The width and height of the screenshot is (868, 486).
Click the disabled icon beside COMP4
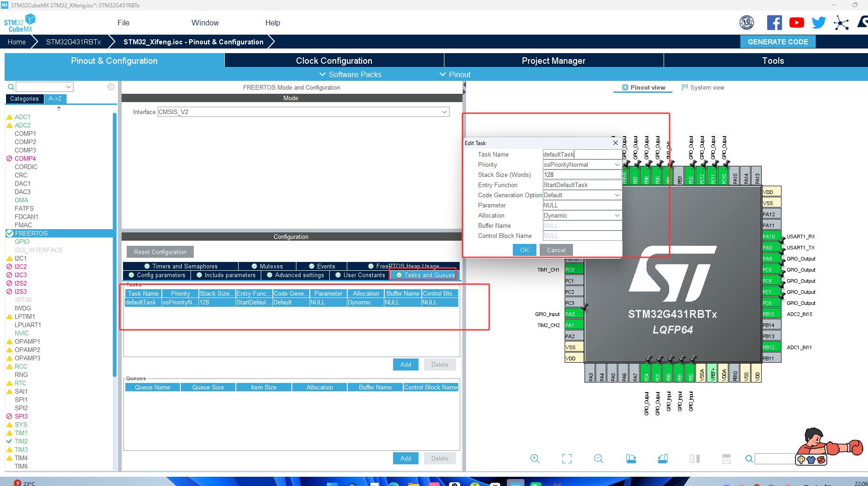click(x=9, y=158)
